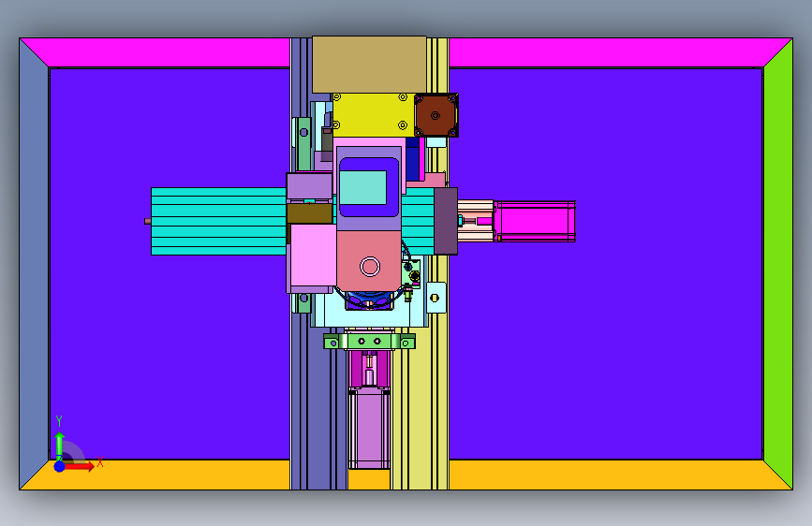
Task: Click the blue Z axis origin ball
Action: 60,466
